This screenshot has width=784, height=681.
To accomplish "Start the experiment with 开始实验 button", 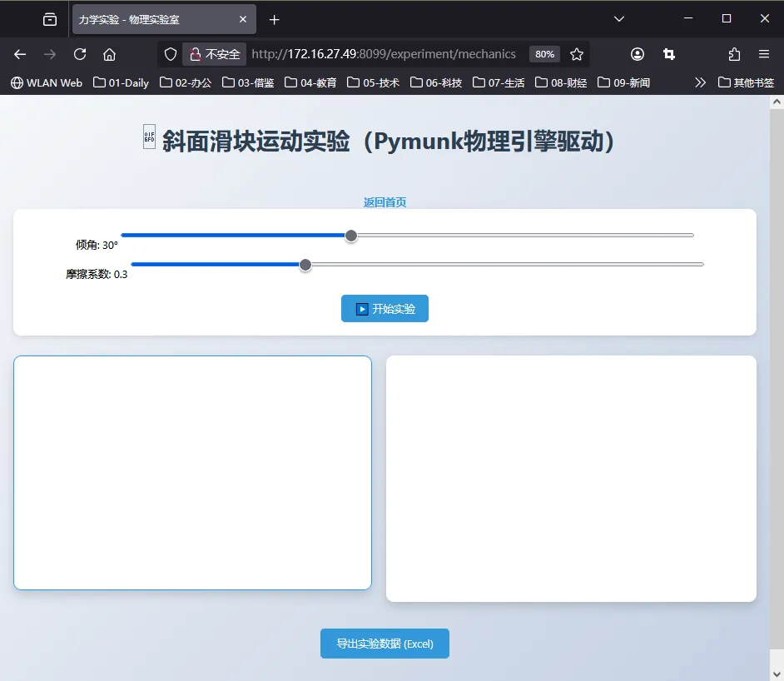I will tap(385, 309).
